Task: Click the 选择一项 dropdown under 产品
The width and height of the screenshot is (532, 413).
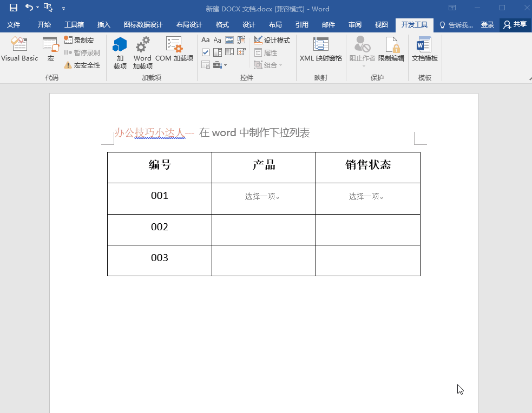Action: click(x=262, y=197)
